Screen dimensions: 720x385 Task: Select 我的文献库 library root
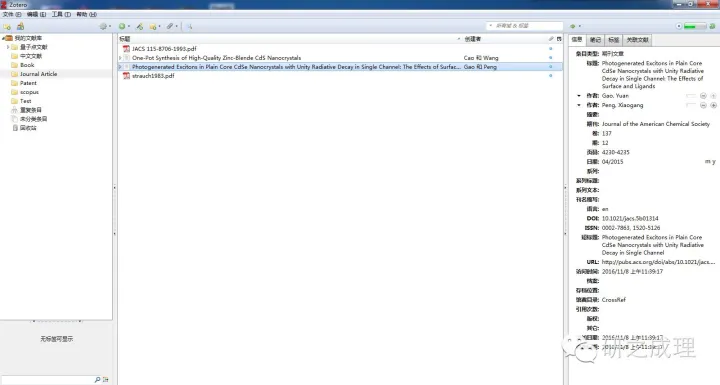pos(28,38)
